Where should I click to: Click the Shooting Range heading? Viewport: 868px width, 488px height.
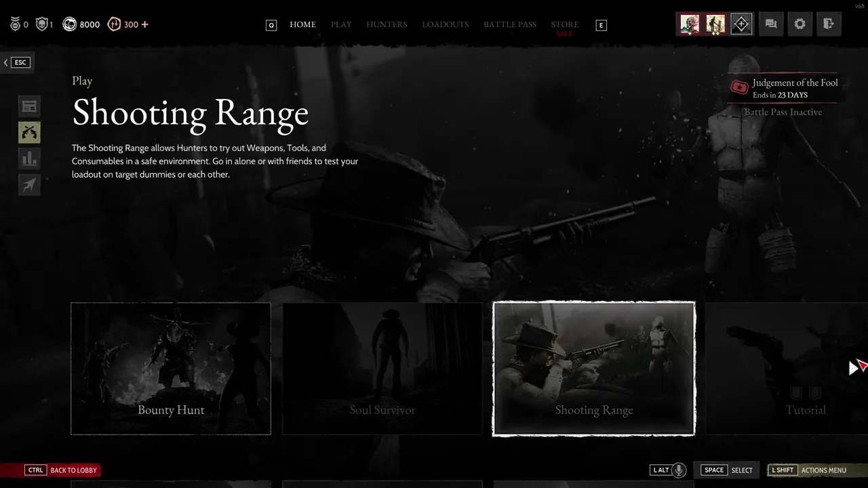click(x=191, y=113)
